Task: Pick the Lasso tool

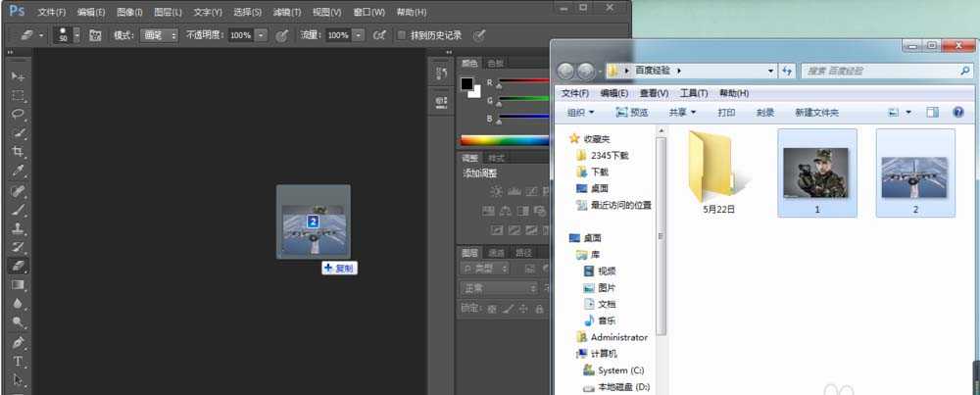Action: click(x=18, y=114)
